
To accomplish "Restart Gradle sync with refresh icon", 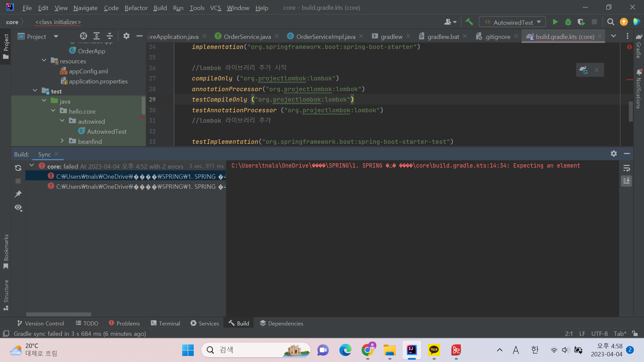I will 18,168.
